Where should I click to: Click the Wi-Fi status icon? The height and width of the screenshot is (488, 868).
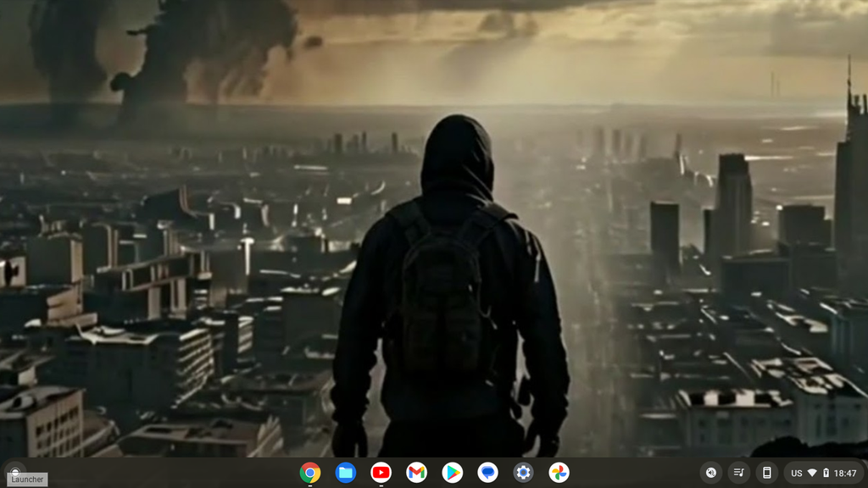click(x=812, y=473)
